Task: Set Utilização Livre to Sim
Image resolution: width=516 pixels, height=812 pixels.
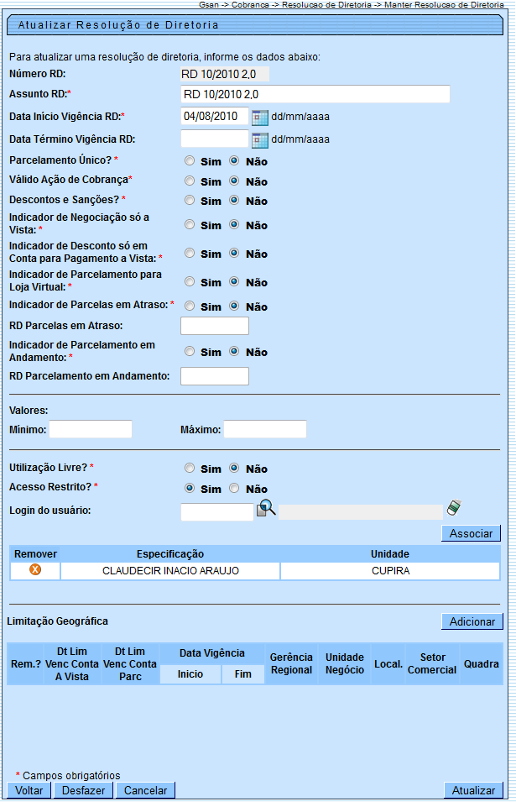Action: tap(190, 469)
